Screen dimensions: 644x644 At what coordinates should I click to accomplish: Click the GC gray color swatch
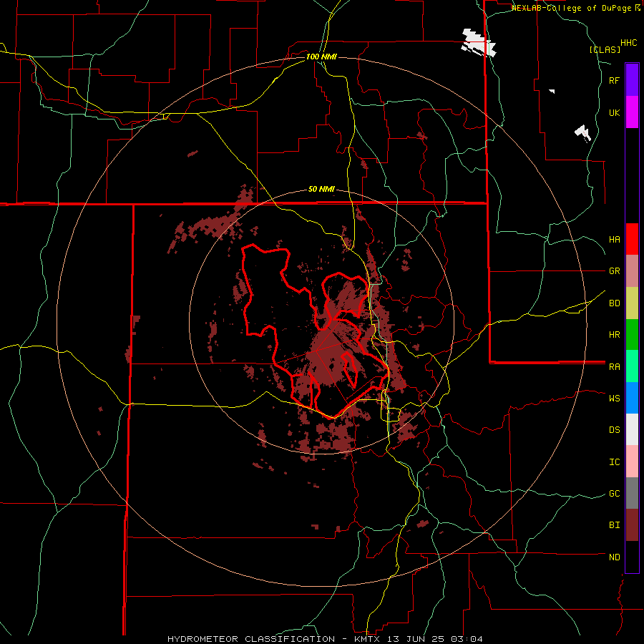tap(632, 493)
